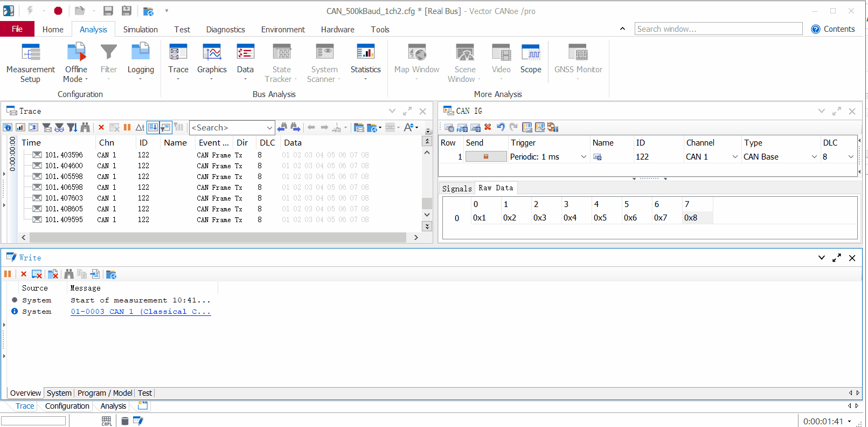Click the ID value 122 in CAN IG
Screen dimensions: 868x427
(642, 157)
